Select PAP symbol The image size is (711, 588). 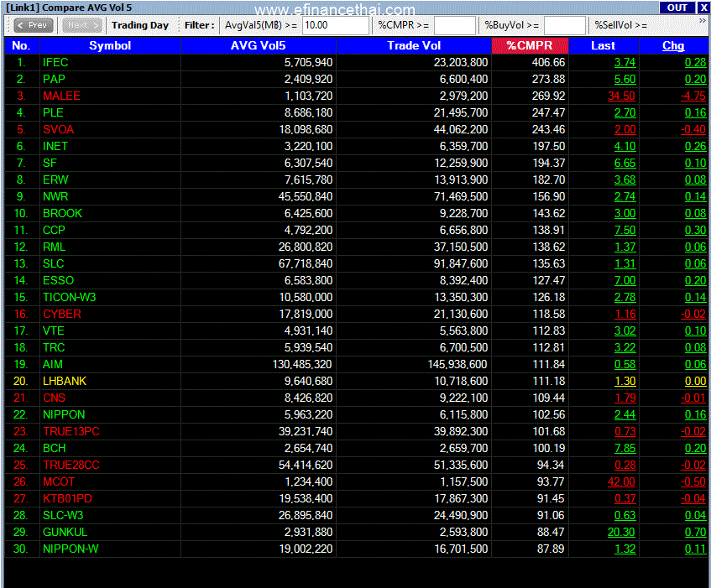click(54, 80)
